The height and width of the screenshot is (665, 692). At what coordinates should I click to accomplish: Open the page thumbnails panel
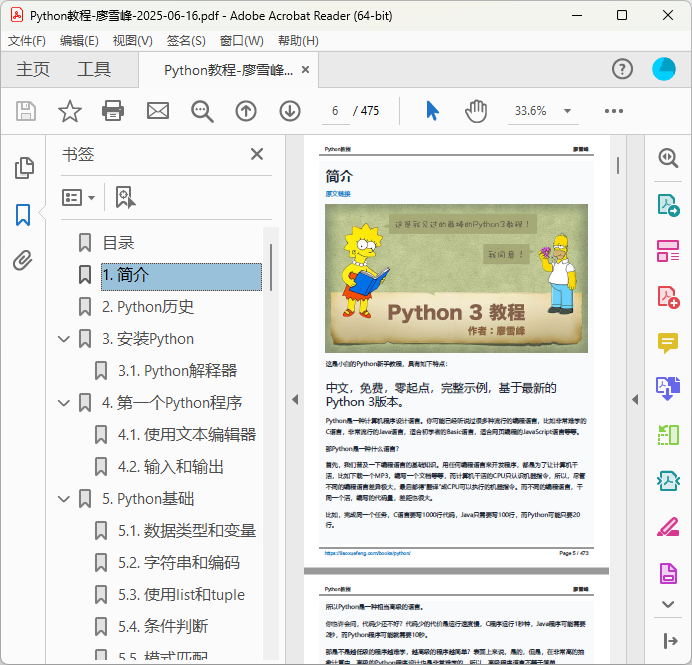pos(24,168)
